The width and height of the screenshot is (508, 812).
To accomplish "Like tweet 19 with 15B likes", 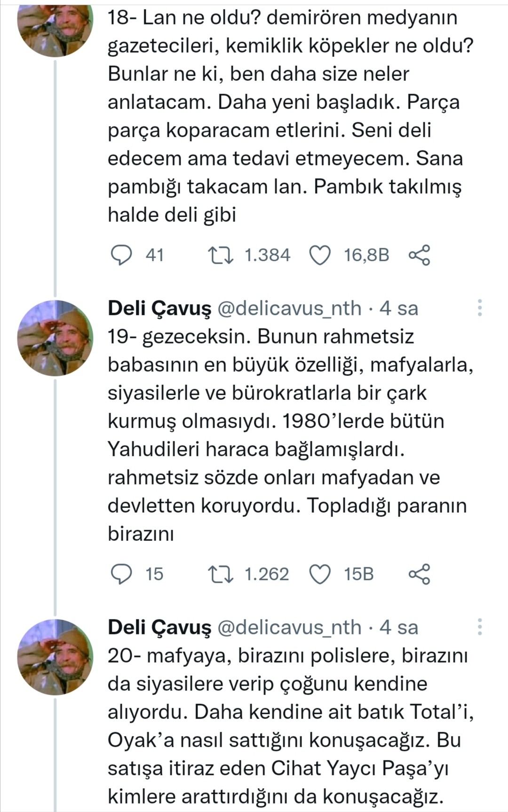I will coord(320,574).
